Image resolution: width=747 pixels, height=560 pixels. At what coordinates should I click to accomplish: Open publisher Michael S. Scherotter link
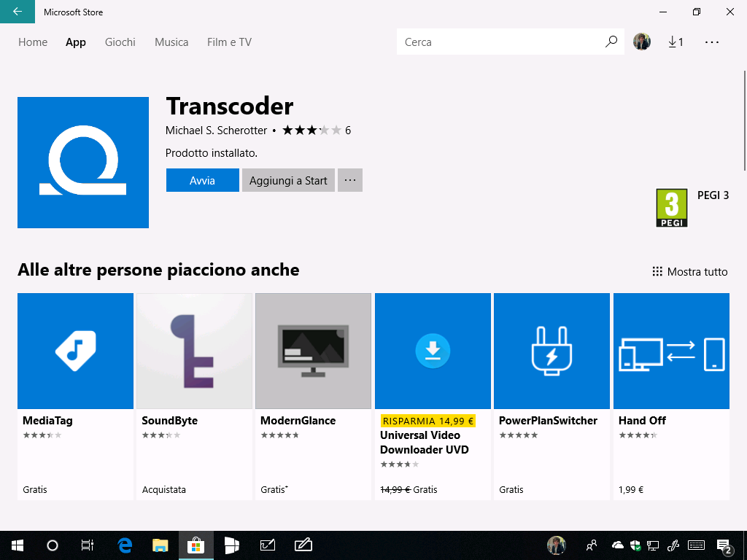pos(216,130)
